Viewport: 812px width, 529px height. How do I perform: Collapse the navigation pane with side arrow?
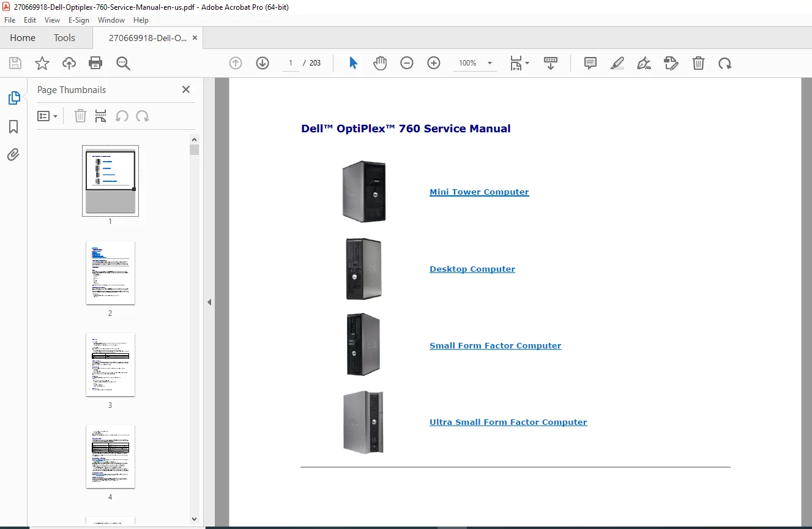[x=209, y=302]
